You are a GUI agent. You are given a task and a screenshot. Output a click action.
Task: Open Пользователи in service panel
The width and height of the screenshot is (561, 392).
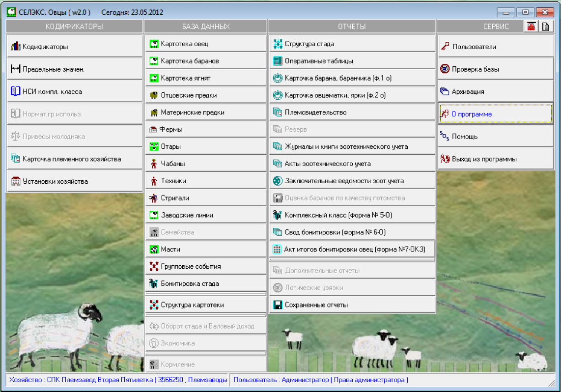(x=496, y=47)
